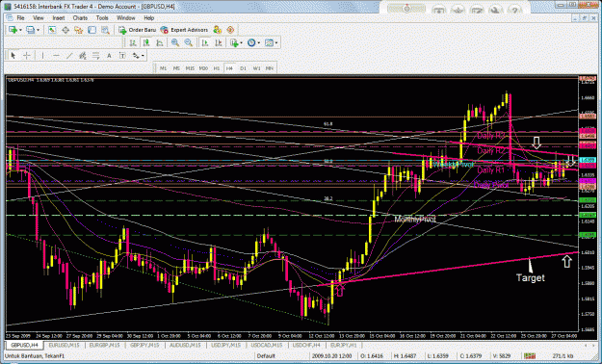Select the Text tool (A)
Screen dimensions: 602x364
pos(109,56)
